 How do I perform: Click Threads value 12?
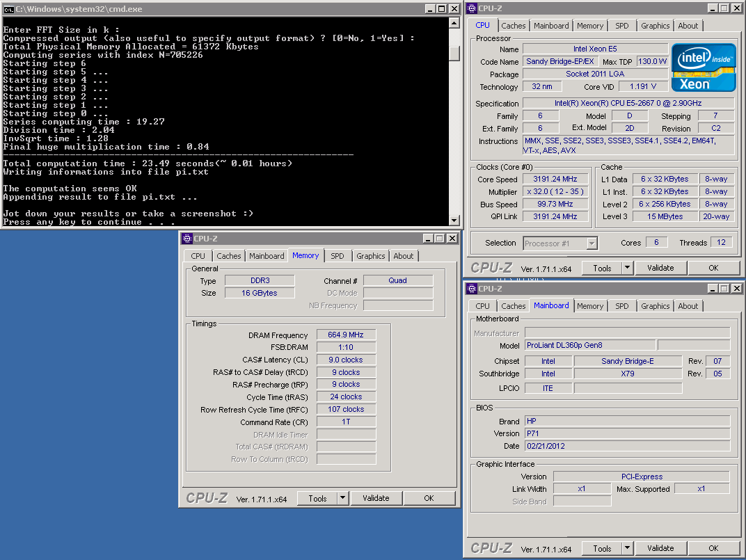(721, 242)
